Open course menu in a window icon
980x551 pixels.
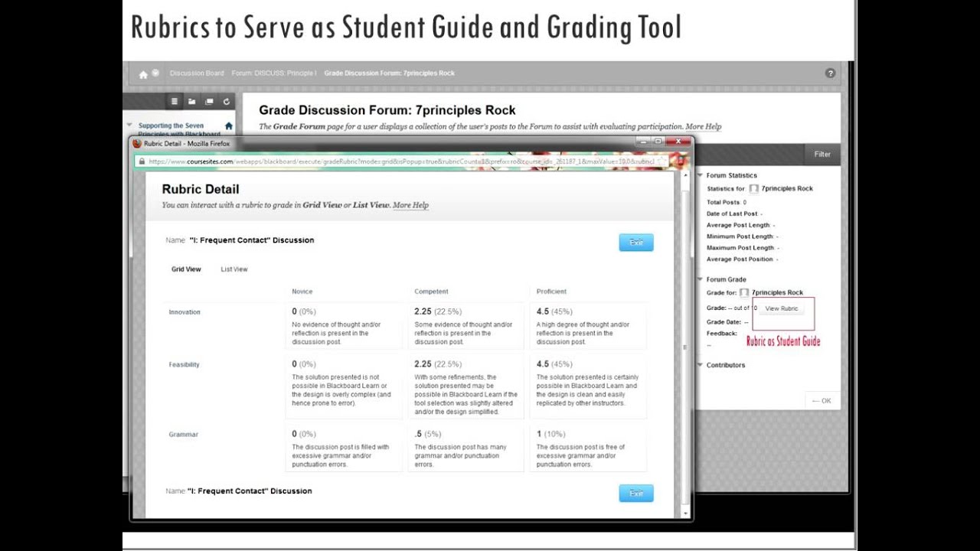pos(210,101)
